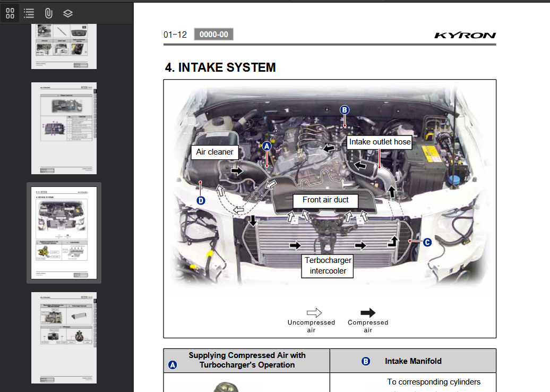Click the circled B marker in the engine diagram

click(x=345, y=110)
